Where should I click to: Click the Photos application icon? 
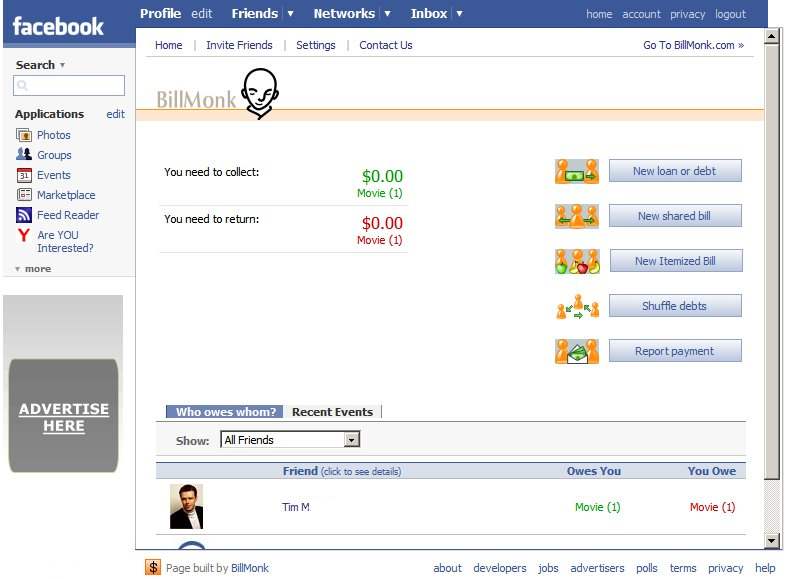24,135
